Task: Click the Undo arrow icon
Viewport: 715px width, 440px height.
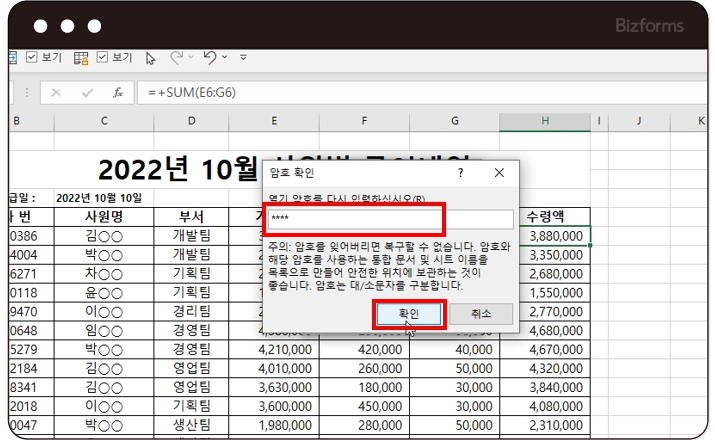Action: tap(210, 58)
